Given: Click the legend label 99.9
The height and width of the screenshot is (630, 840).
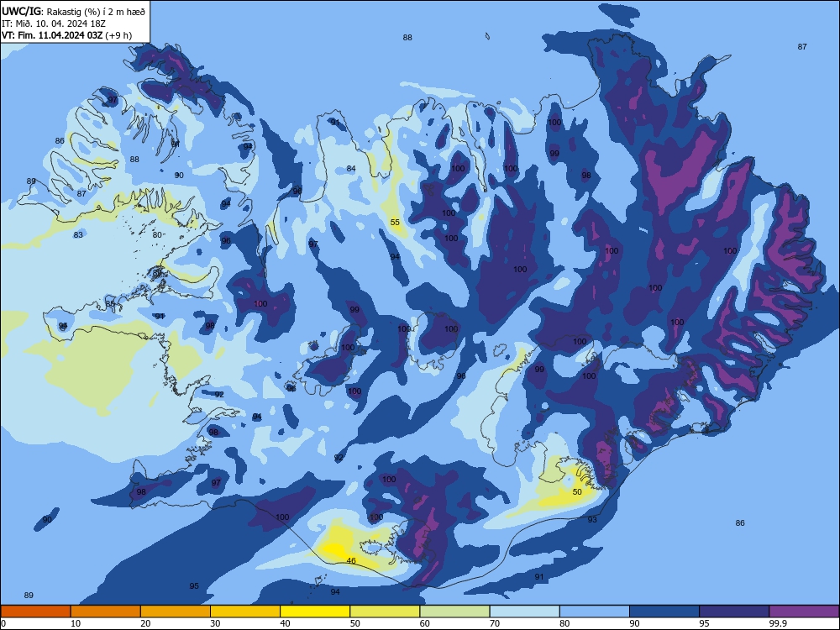Looking at the screenshot, I should click(x=778, y=623).
